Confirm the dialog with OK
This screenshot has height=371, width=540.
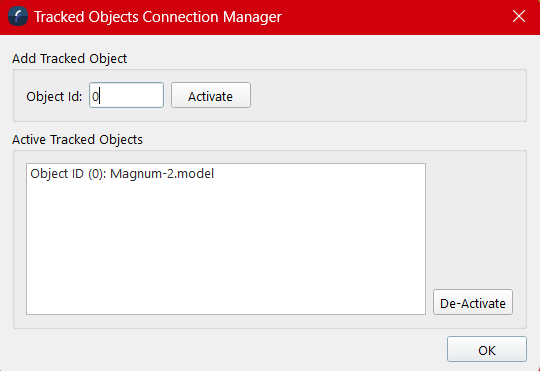pyautogui.click(x=487, y=349)
